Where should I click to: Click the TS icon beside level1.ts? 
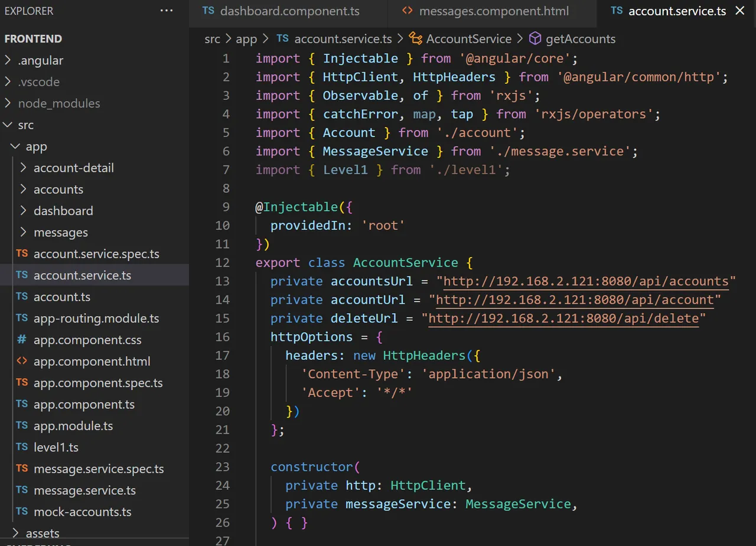click(x=22, y=447)
